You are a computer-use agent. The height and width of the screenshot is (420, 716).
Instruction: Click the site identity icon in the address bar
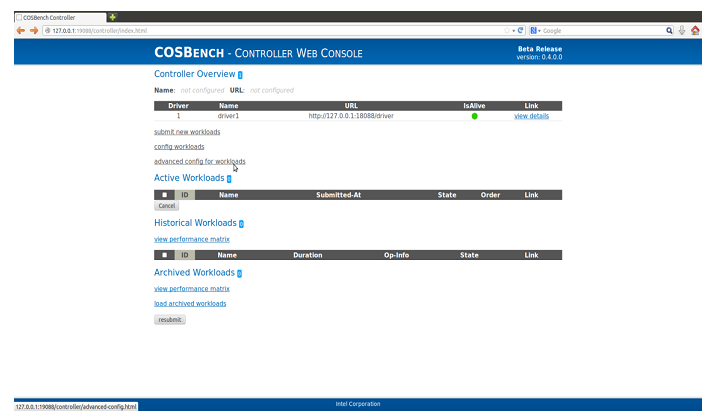(x=47, y=31)
